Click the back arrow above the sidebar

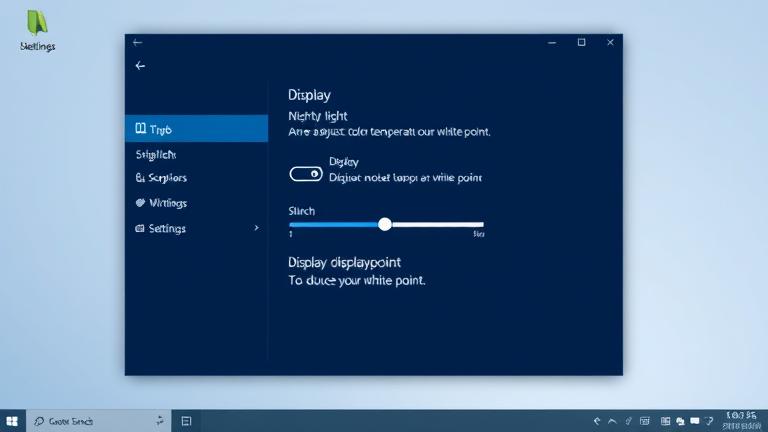[x=140, y=66]
